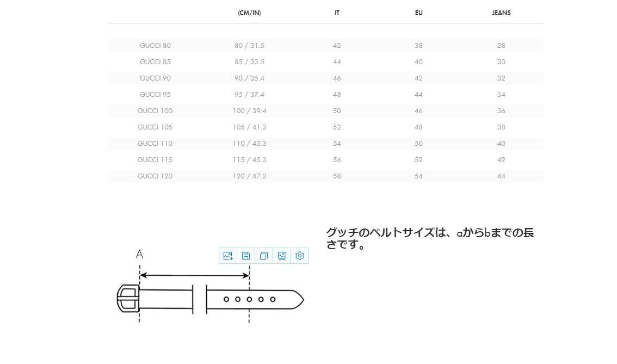The width and height of the screenshot is (617, 364).
Task: Select the (CM/IN) column header
Action: 249,13
